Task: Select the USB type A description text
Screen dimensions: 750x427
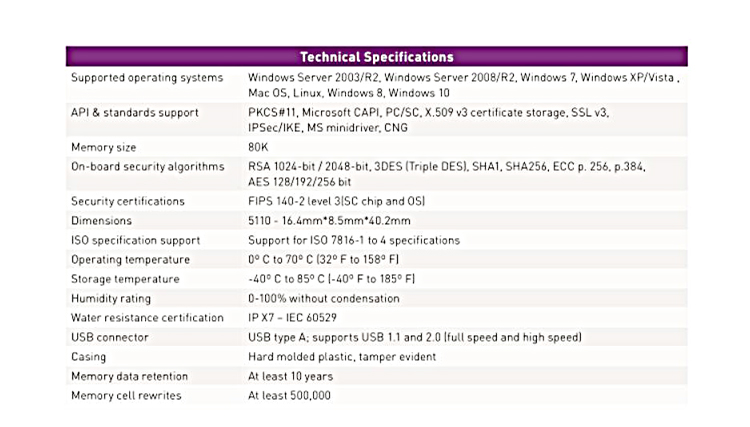Action: coord(415,338)
